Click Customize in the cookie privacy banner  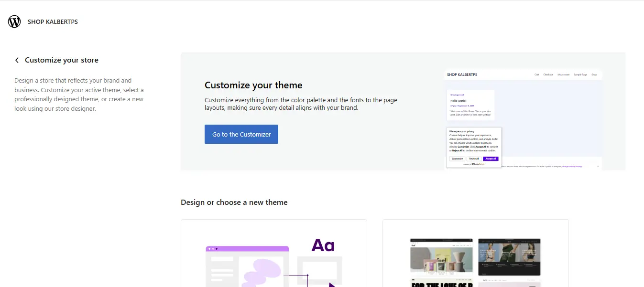coord(457,159)
